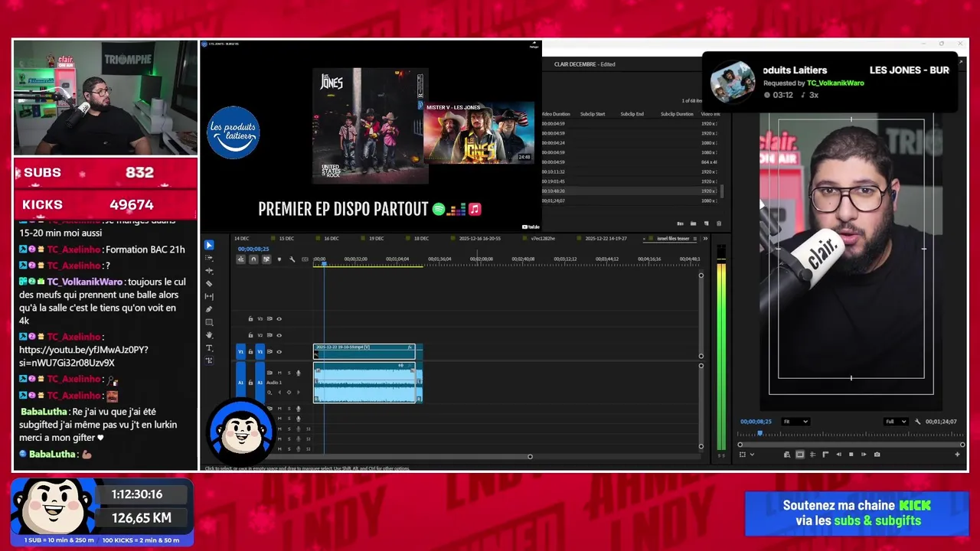
Task: Toggle V3 track output eye
Action: point(279,319)
